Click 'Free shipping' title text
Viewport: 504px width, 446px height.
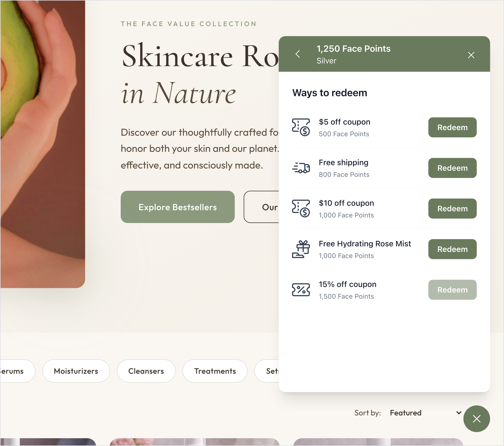pos(344,162)
